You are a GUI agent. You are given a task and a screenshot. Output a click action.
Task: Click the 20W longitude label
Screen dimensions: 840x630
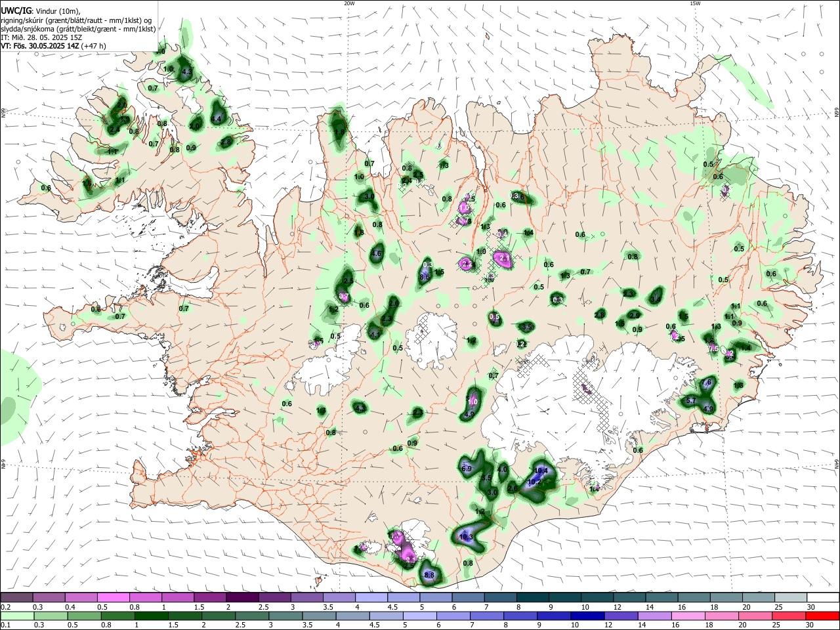click(x=350, y=3)
